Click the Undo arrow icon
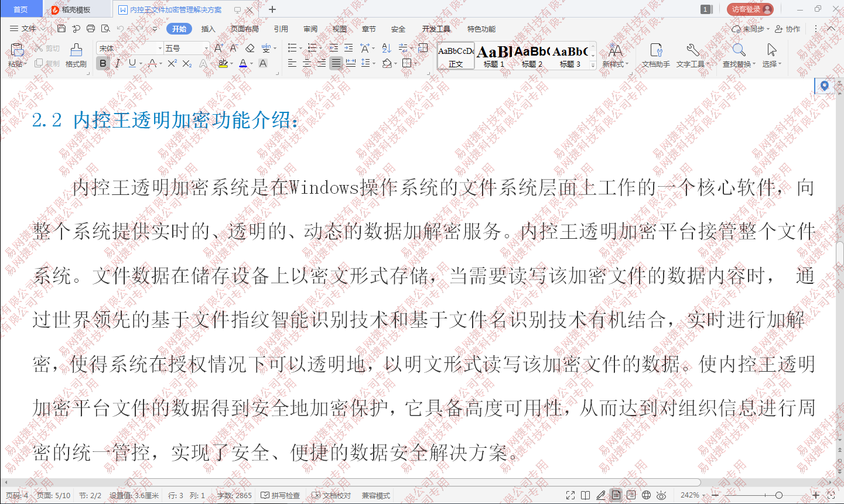This screenshot has height=504, width=844. pyautogui.click(x=120, y=29)
